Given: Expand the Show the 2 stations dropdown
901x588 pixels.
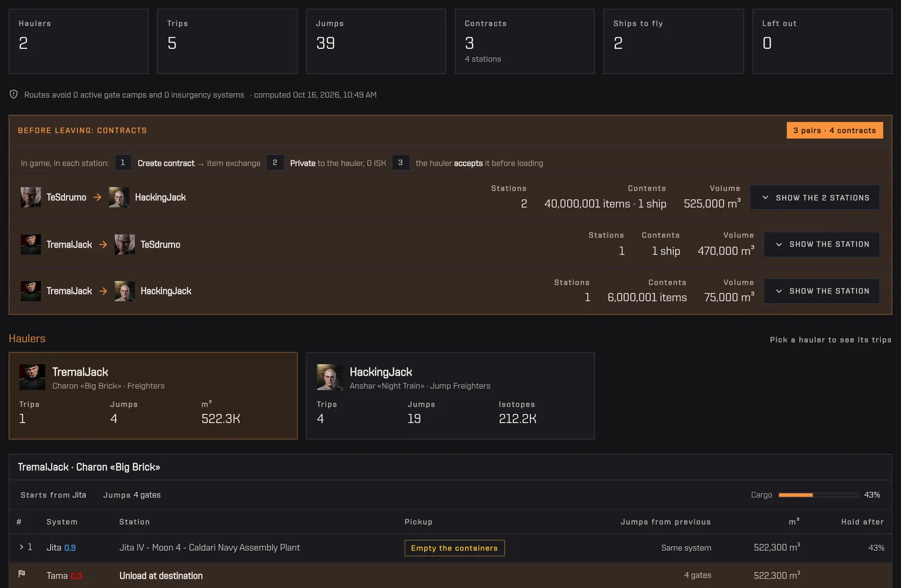Looking at the screenshot, I should point(815,198).
